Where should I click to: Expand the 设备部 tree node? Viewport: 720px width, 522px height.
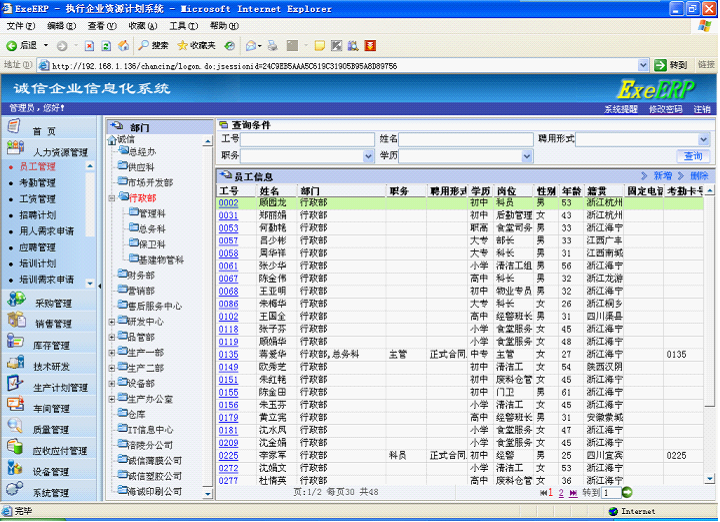112,384
